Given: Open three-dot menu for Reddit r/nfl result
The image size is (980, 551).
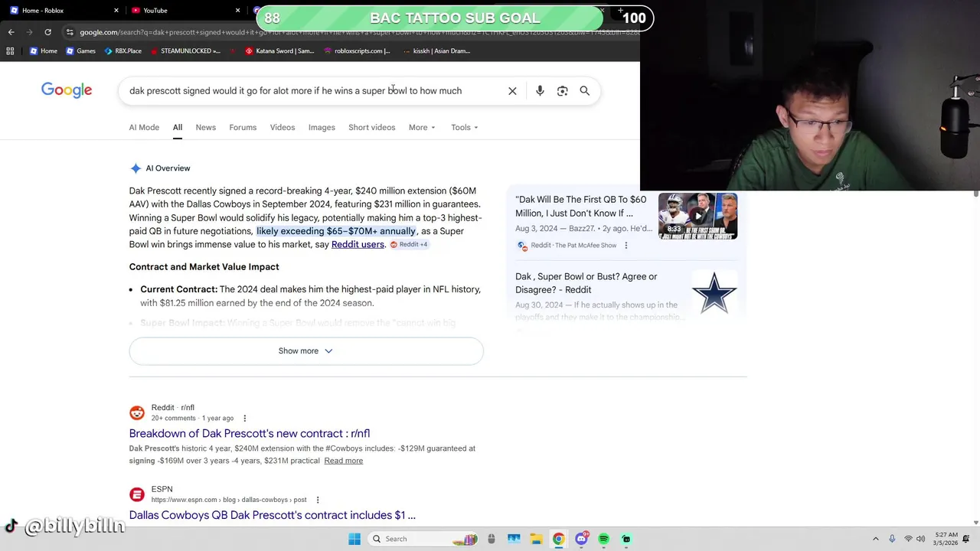Looking at the screenshot, I should [x=244, y=418].
